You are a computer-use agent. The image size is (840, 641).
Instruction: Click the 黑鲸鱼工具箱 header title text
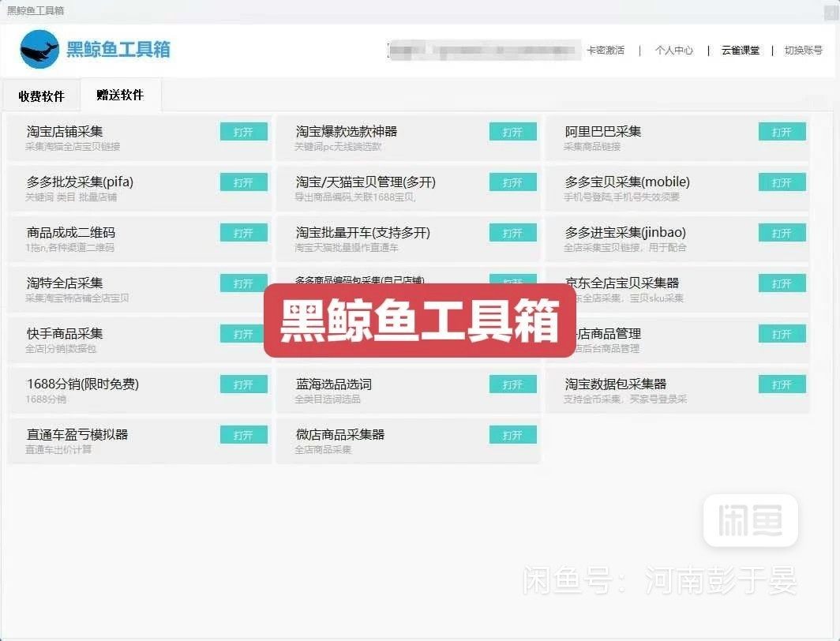pos(118,49)
